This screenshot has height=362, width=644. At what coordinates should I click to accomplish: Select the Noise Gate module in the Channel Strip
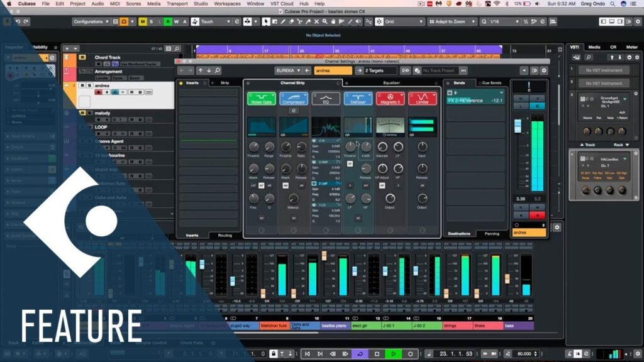click(x=260, y=97)
